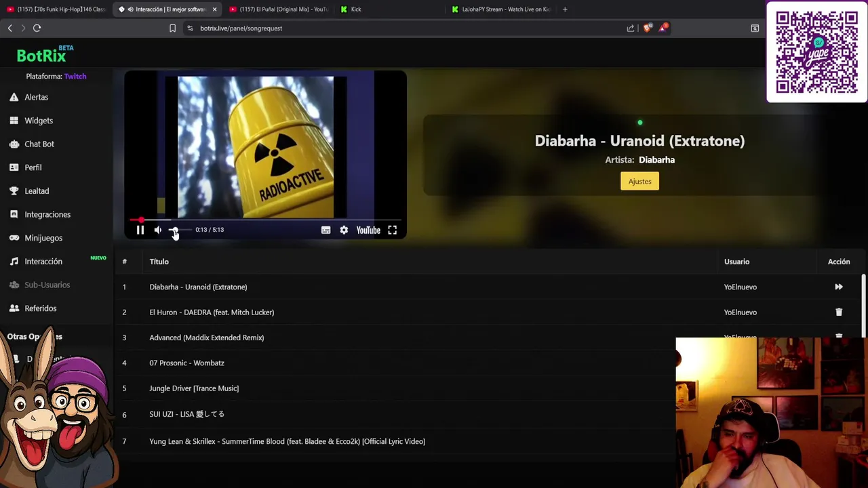Screen dimensions: 868x488
Task: Click the Yape QR code image
Action: tap(817, 52)
